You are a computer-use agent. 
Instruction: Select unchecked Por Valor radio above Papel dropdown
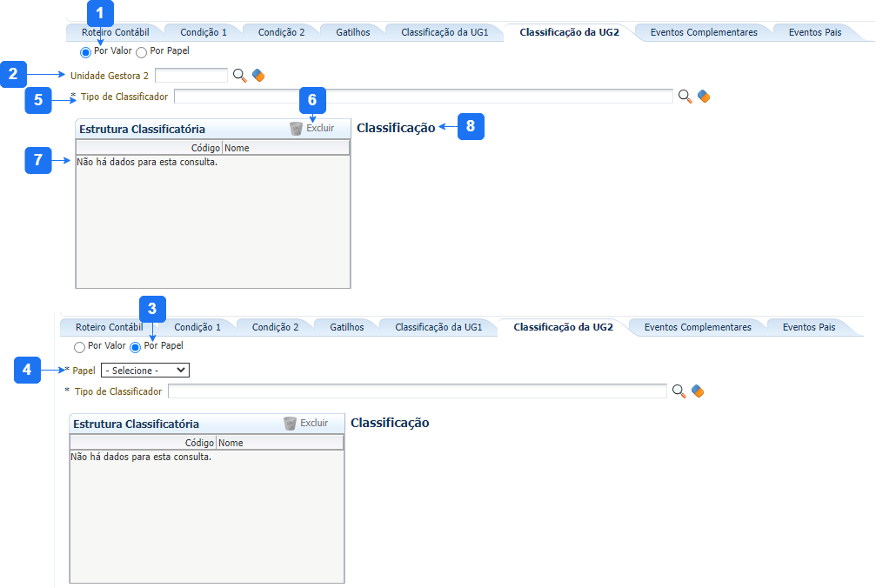point(79,347)
